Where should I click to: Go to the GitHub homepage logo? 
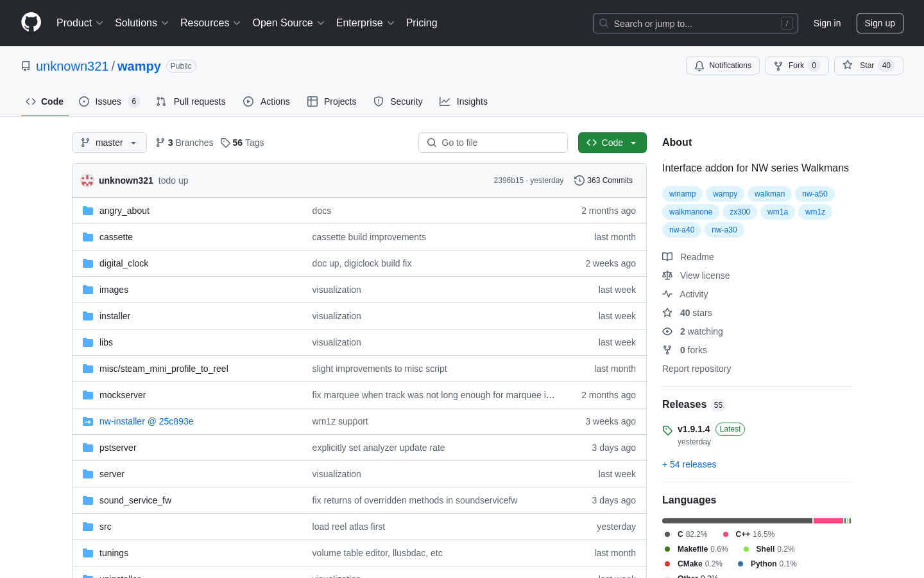[x=31, y=22]
